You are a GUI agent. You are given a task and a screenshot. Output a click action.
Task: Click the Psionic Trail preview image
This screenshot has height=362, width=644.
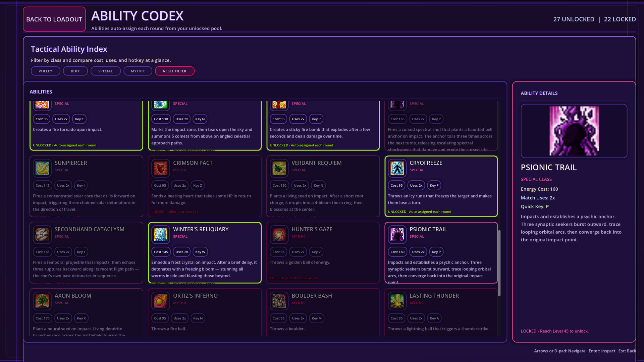point(574,131)
